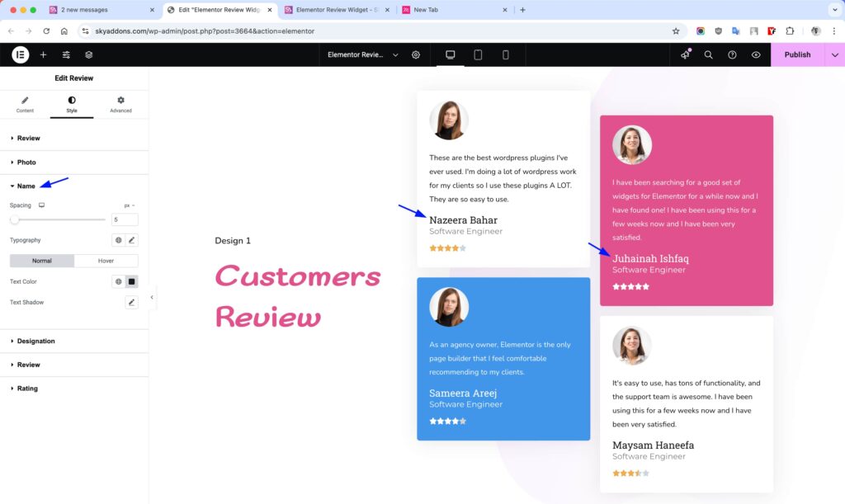Reload the browser page
The width and height of the screenshot is (845, 504).
46,31
